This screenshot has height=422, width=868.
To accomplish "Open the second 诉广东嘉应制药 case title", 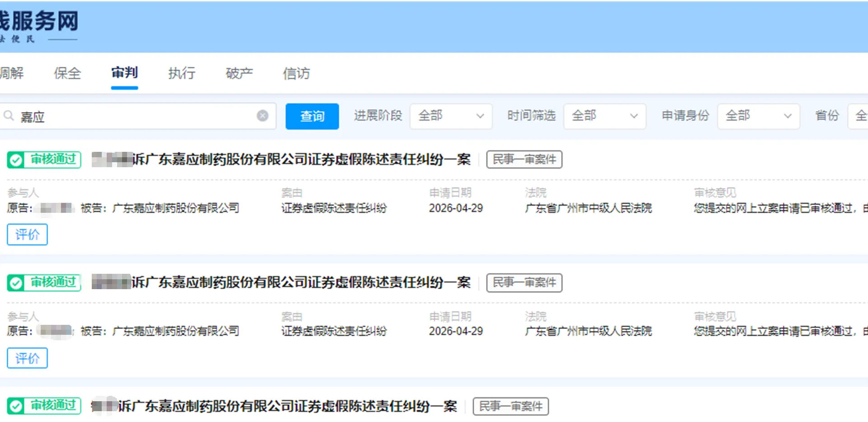I will point(281,282).
